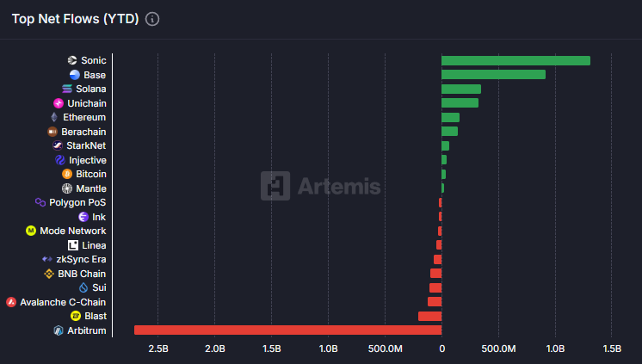Click the Mantle logo icon
Viewport: 642px width, 364px height.
click(67, 188)
